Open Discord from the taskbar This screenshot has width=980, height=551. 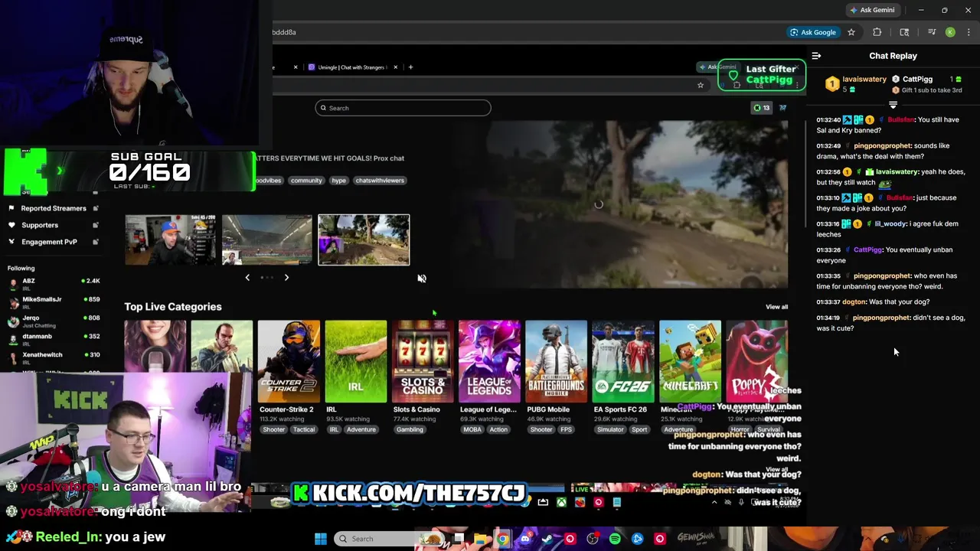525,539
